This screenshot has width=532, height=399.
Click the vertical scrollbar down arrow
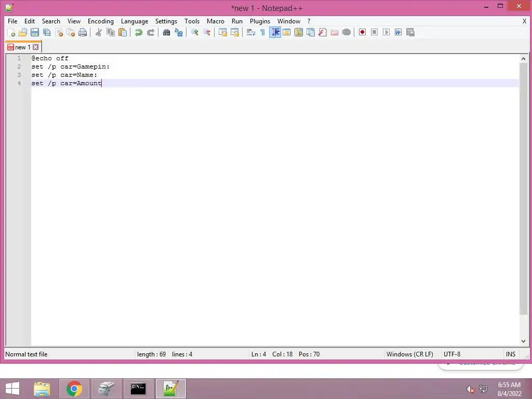tap(523, 341)
